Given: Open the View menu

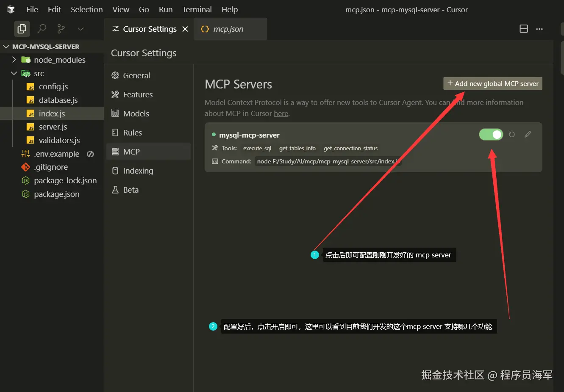Looking at the screenshot, I should tap(121, 9).
